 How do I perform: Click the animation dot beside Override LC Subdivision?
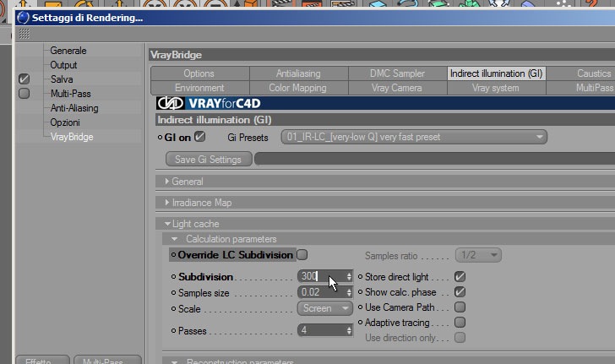click(173, 254)
